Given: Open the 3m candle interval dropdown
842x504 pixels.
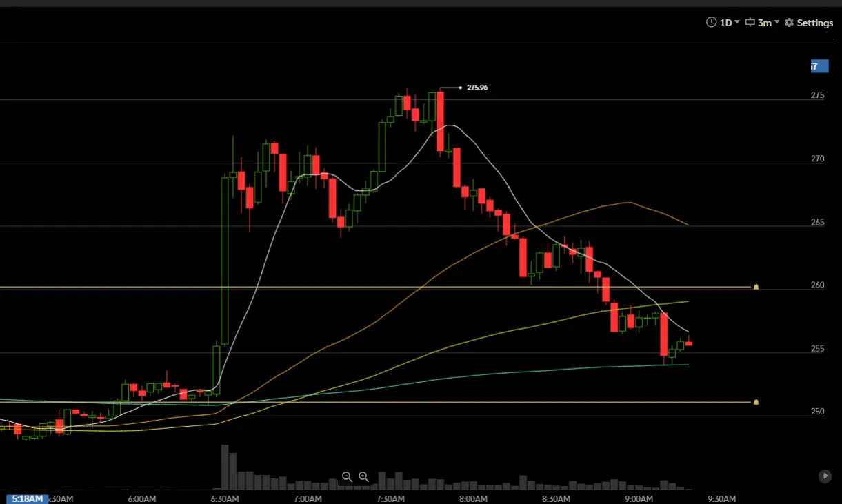Looking at the screenshot, I should point(768,23).
